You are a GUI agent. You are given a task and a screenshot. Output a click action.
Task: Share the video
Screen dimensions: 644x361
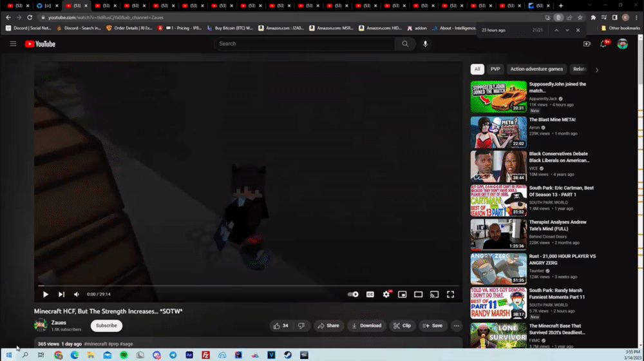328,326
